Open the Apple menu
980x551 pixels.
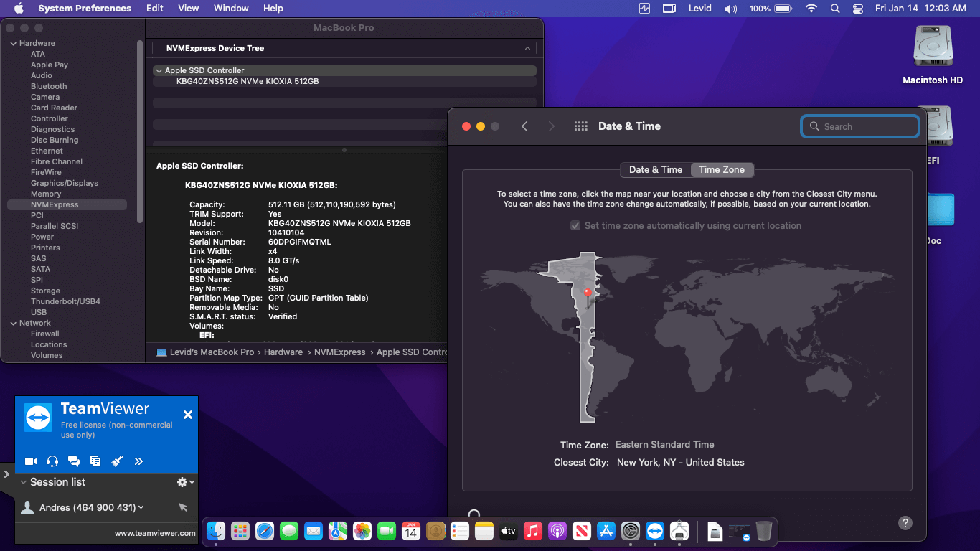19,9
